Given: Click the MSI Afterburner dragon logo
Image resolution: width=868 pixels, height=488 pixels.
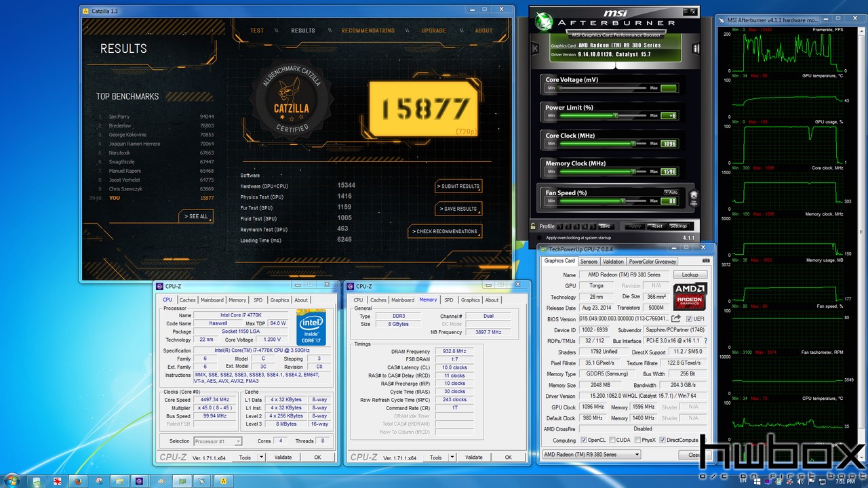Looking at the screenshot, I should (544, 21).
